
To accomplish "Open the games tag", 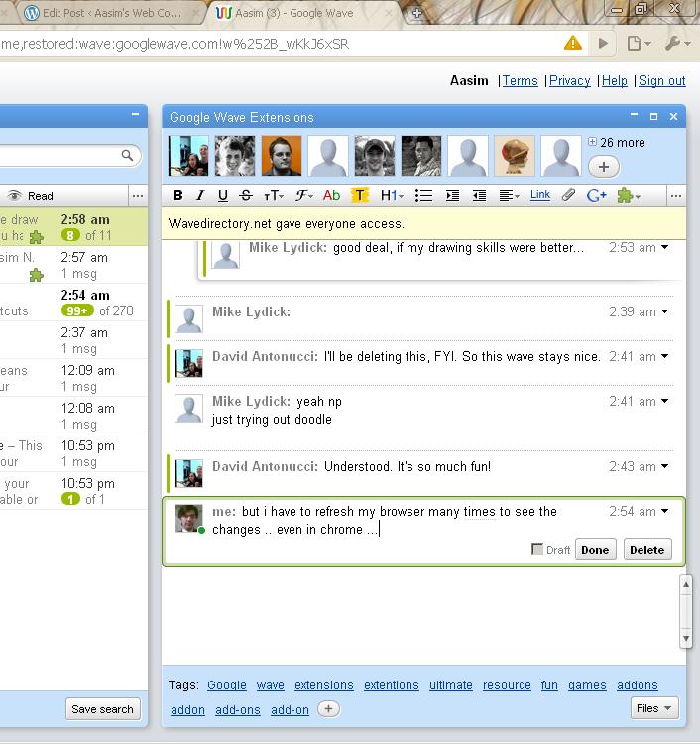I will pyautogui.click(x=587, y=685).
